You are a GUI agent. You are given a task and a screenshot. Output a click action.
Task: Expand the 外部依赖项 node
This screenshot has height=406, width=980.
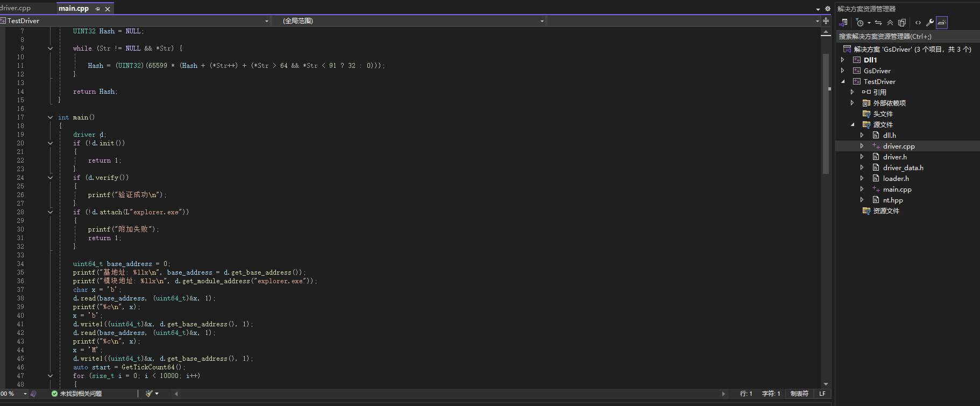(x=852, y=103)
